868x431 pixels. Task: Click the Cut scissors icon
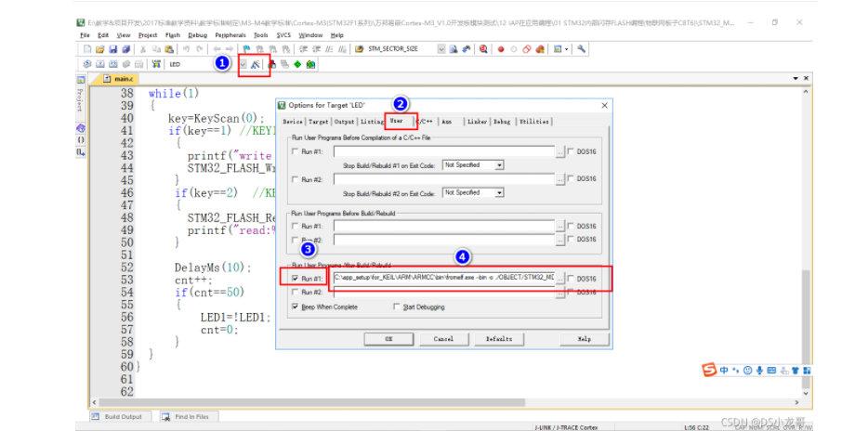(142, 48)
